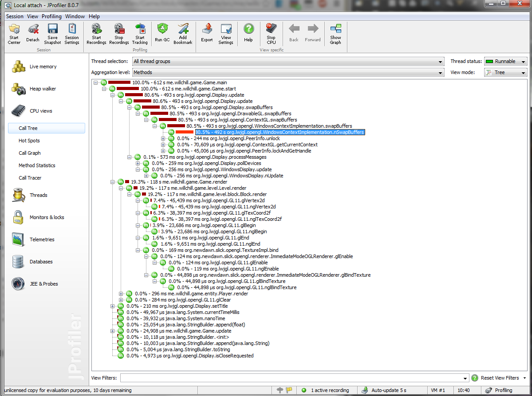This screenshot has width=532, height=396.
Task: Click the View Filters input field
Action: tap(291, 378)
